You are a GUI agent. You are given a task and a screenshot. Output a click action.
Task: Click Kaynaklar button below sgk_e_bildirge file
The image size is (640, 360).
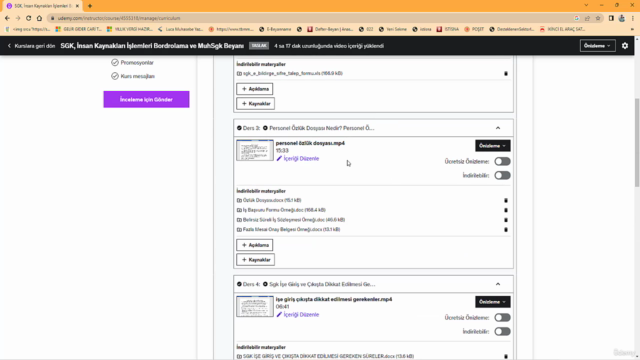(256, 104)
